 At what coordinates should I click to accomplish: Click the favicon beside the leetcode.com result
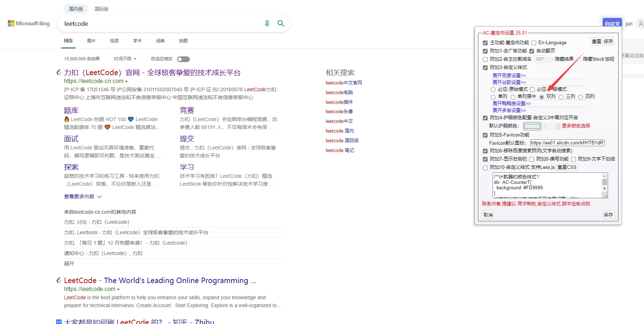coord(59,280)
